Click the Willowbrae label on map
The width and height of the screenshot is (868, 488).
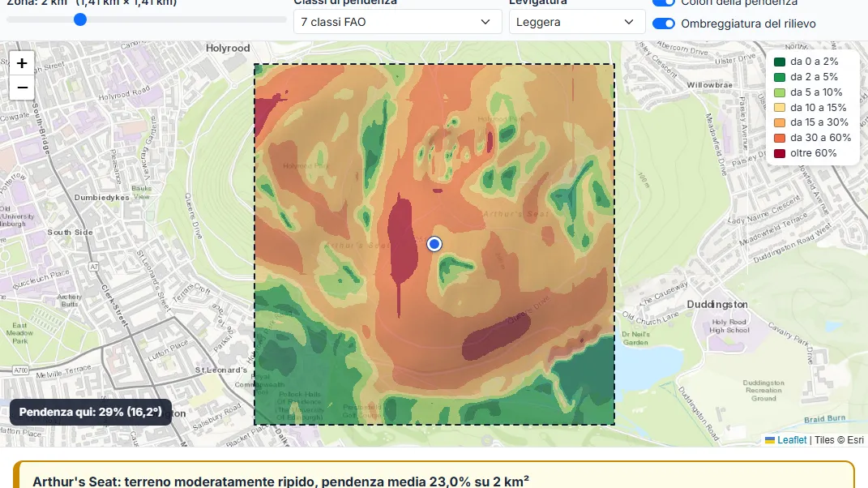(x=710, y=85)
